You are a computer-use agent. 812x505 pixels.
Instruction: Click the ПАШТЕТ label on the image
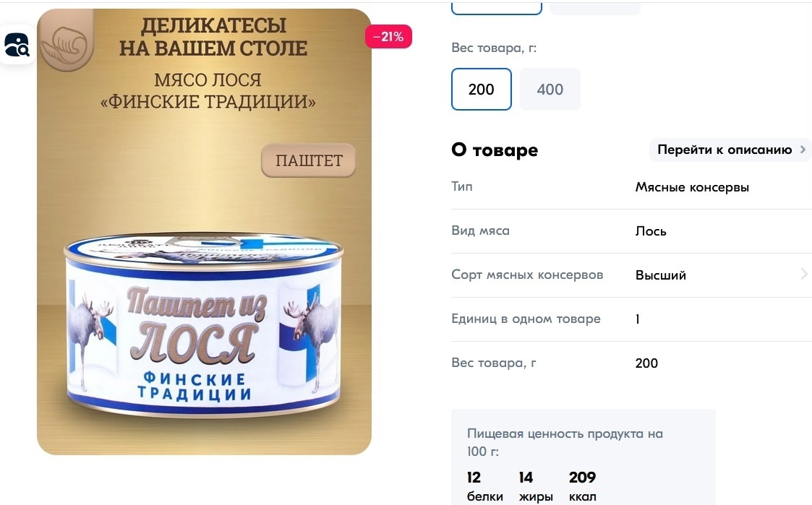click(309, 160)
